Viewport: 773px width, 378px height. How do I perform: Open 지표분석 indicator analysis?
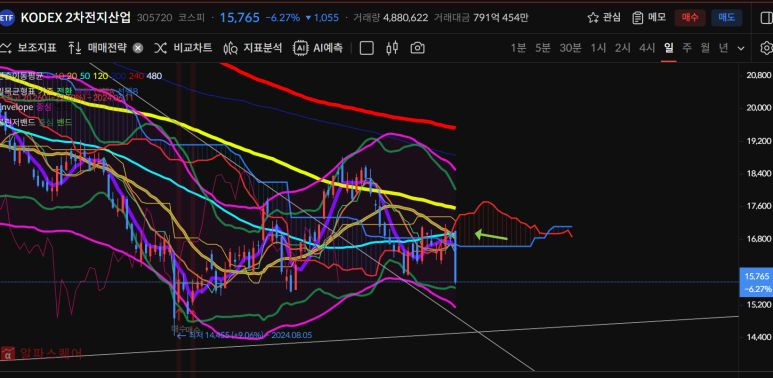pyautogui.click(x=262, y=48)
